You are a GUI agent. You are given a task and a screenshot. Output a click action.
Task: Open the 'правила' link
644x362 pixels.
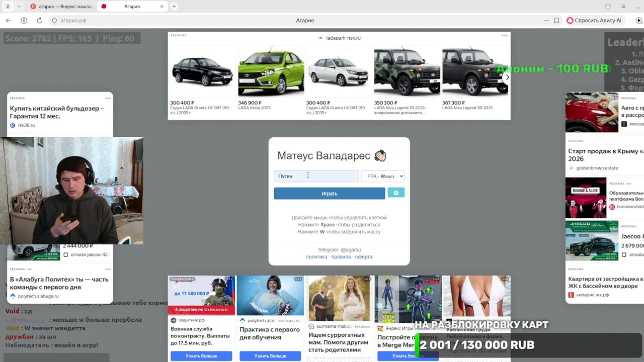(x=341, y=257)
